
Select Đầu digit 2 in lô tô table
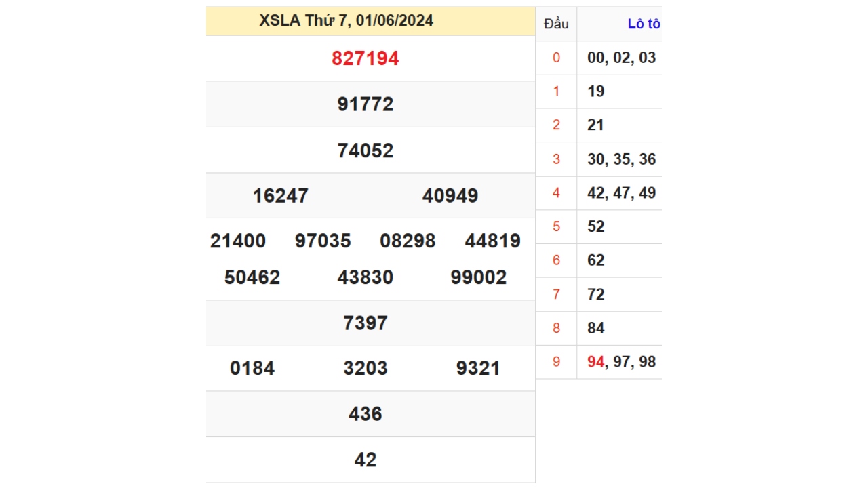tap(557, 125)
